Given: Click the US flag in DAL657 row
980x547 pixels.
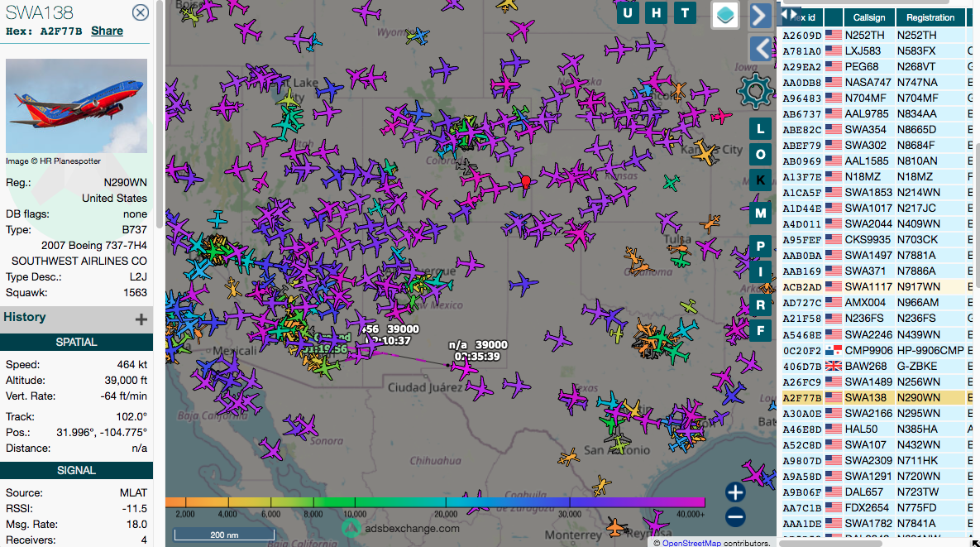Looking at the screenshot, I should (x=833, y=492).
